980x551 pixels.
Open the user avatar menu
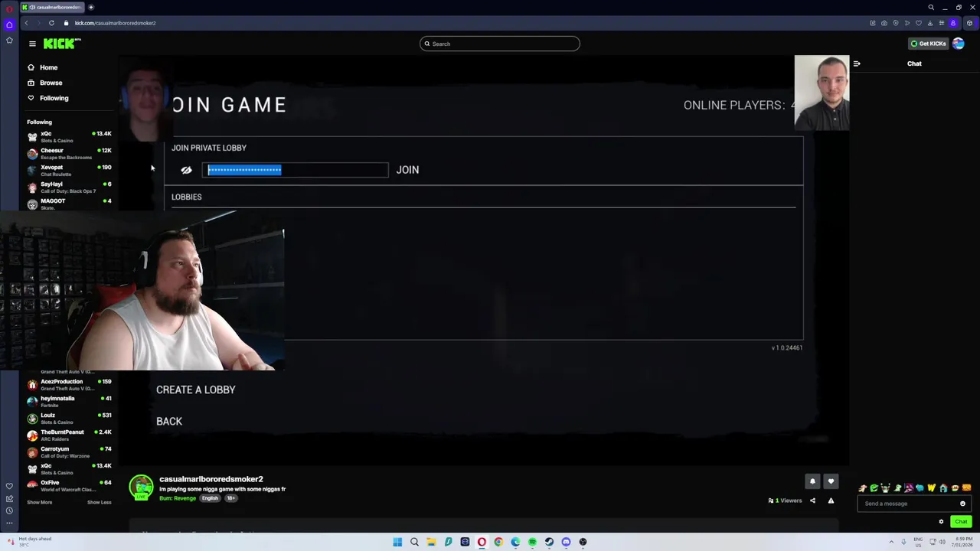coord(959,44)
